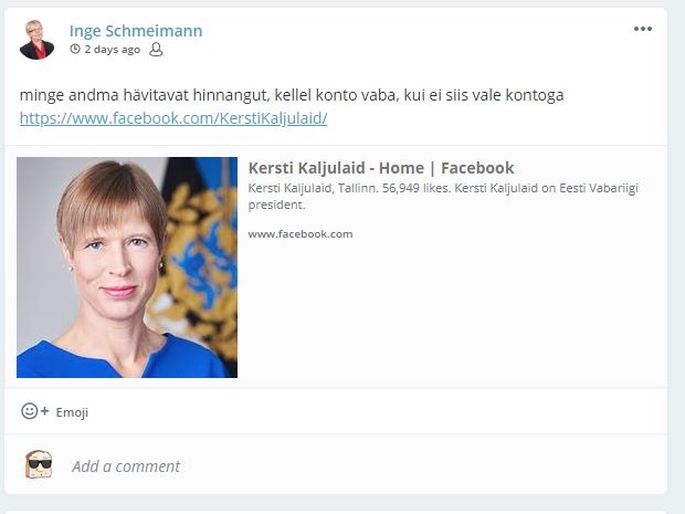
Task: Open the "Kersti Kaljulaid - Home | Facebook" title
Action: 381,168
